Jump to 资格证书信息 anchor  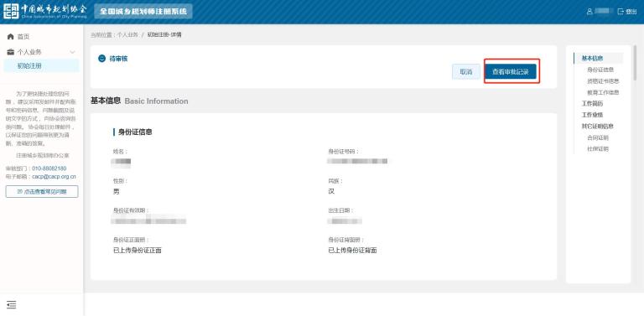pyautogui.click(x=603, y=81)
